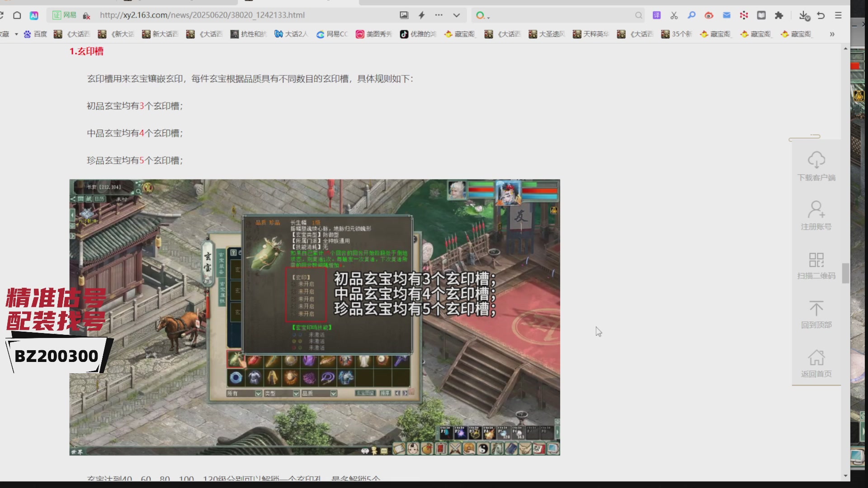
Task: Open the mail extension icon
Action: click(x=726, y=15)
